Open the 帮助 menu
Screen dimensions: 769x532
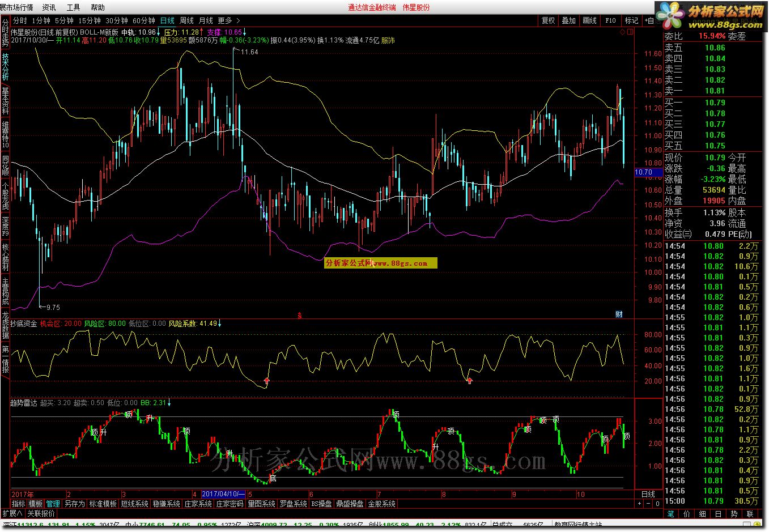[97, 7]
